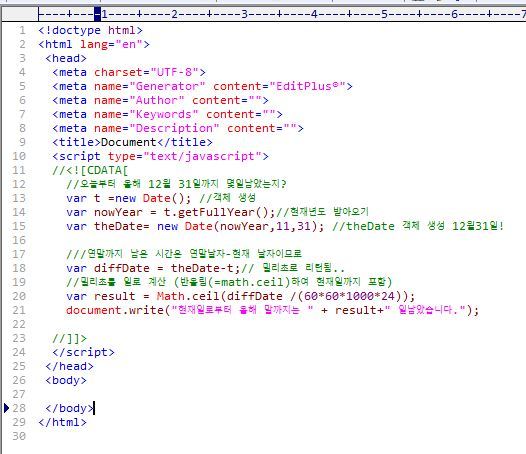
Task: Select line number 30 in the gutter
Action: [x=19, y=436]
